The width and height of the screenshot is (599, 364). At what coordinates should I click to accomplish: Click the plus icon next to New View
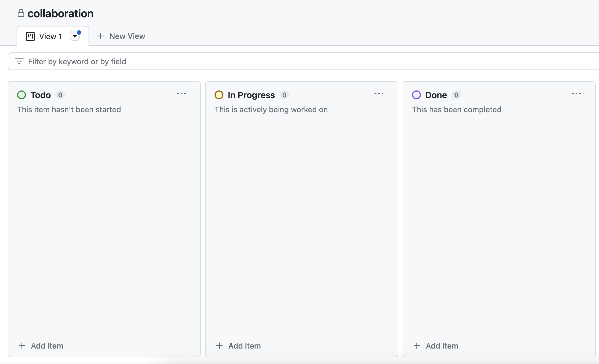click(x=100, y=36)
